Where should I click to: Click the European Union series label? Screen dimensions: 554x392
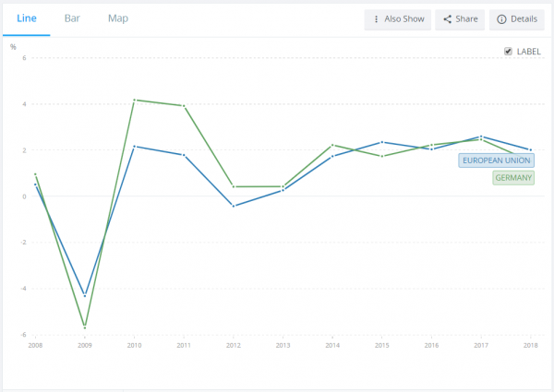497,160
